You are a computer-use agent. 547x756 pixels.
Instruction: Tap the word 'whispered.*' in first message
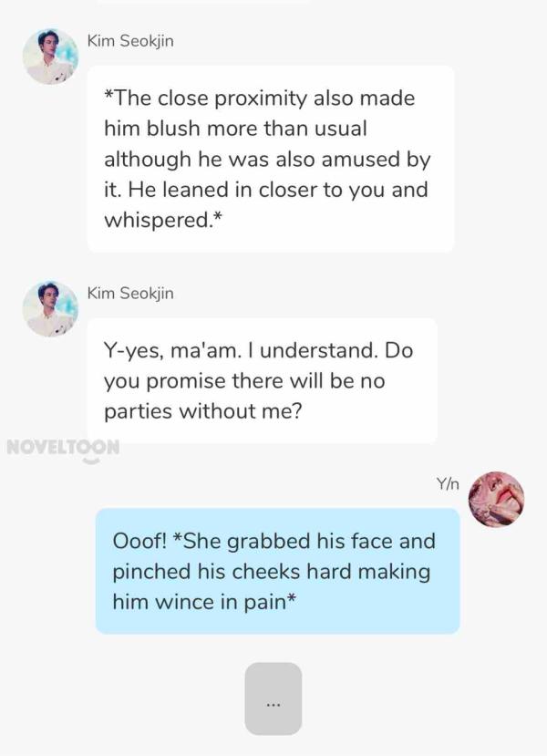tap(163, 220)
